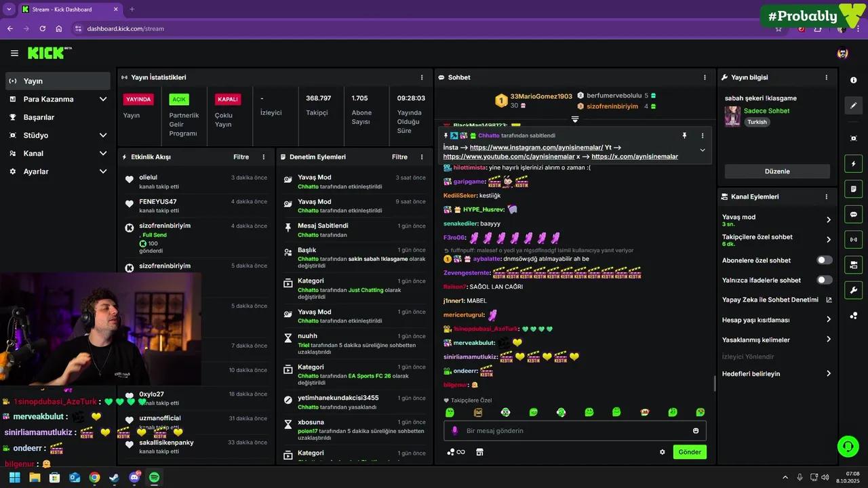Click the pencil edit icon in right rail
Image resolution: width=868 pixels, height=488 pixels.
point(853,106)
